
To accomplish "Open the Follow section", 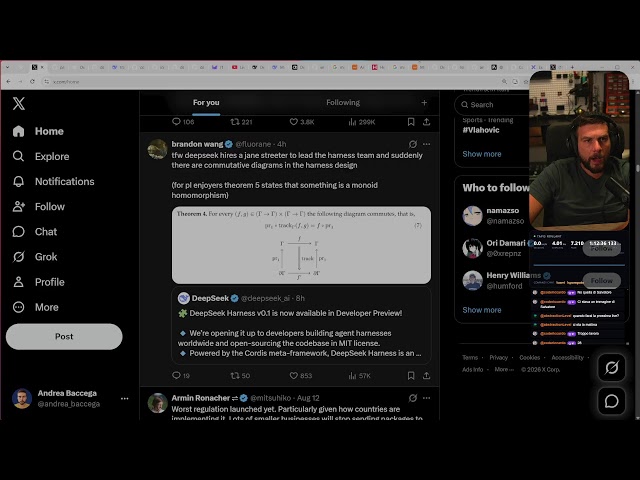I will pyautogui.click(x=39, y=207).
